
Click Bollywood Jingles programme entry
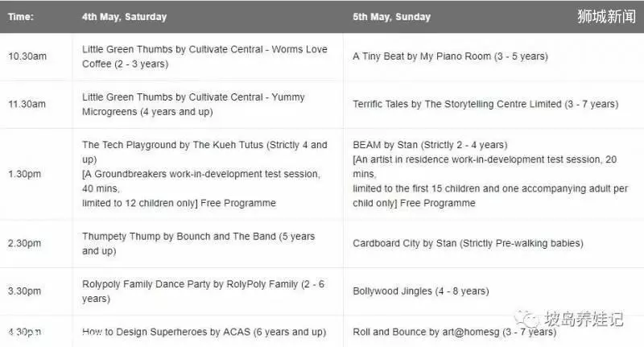tap(420, 291)
